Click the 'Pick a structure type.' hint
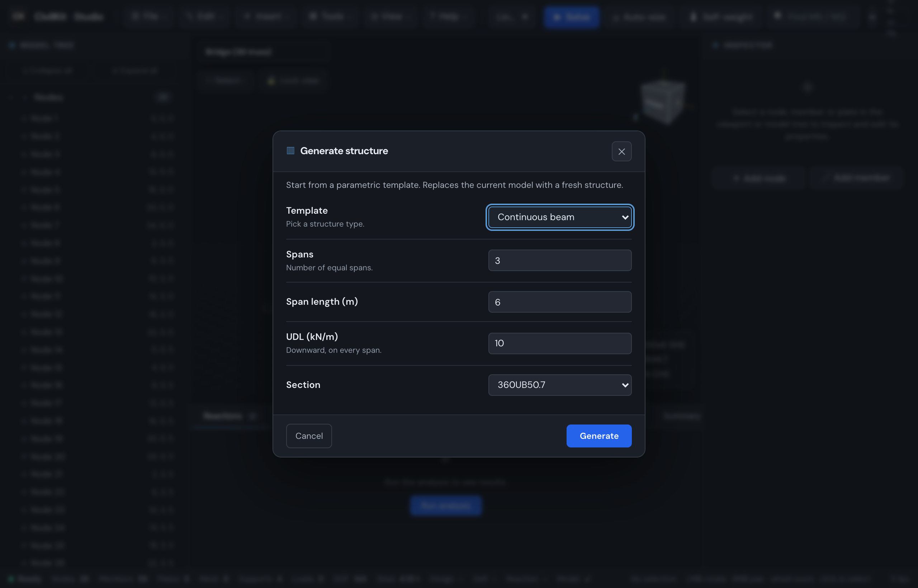The image size is (918, 588). coord(325,224)
